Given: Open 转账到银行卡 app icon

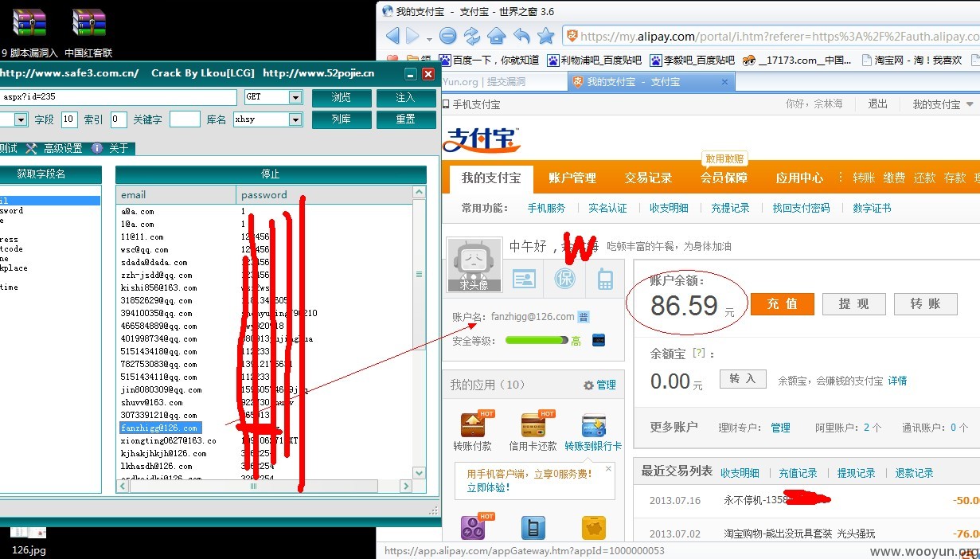Looking at the screenshot, I should (x=593, y=424).
